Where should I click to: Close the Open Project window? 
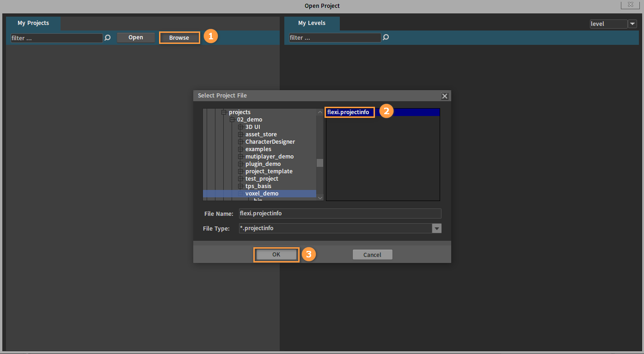(x=630, y=4)
